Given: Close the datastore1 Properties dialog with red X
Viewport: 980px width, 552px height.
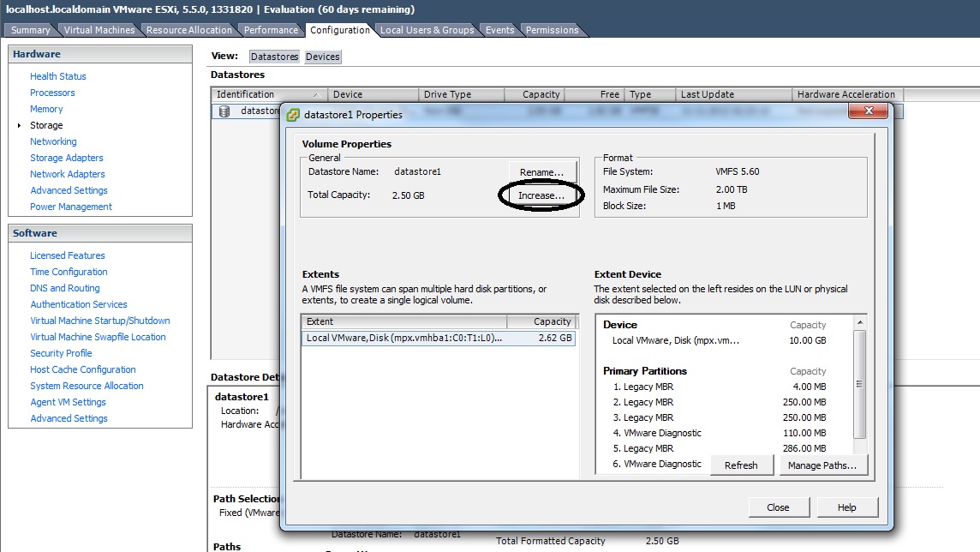Looking at the screenshot, I should pyautogui.click(x=868, y=111).
